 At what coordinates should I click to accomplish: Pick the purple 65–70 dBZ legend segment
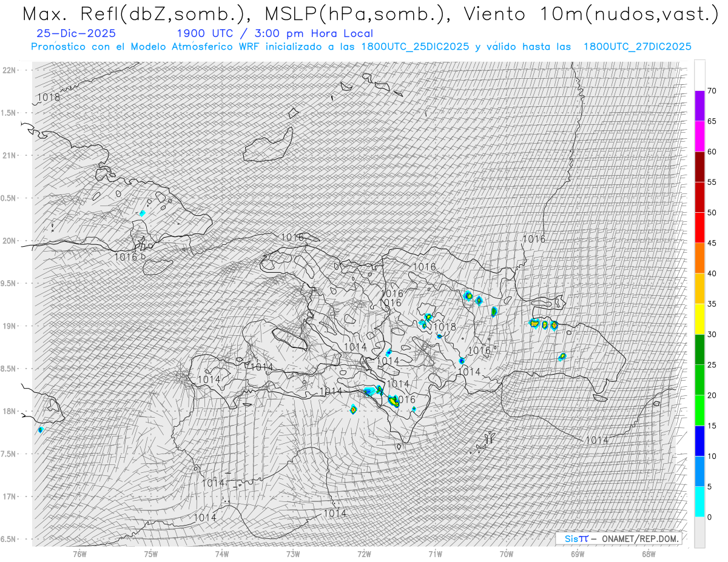(699, 106)
